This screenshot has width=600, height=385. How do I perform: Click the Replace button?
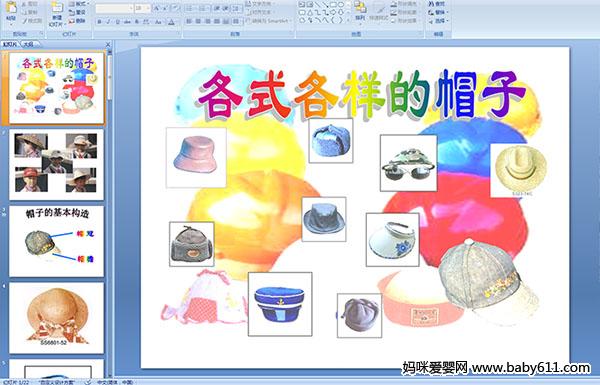click(437, 12)
